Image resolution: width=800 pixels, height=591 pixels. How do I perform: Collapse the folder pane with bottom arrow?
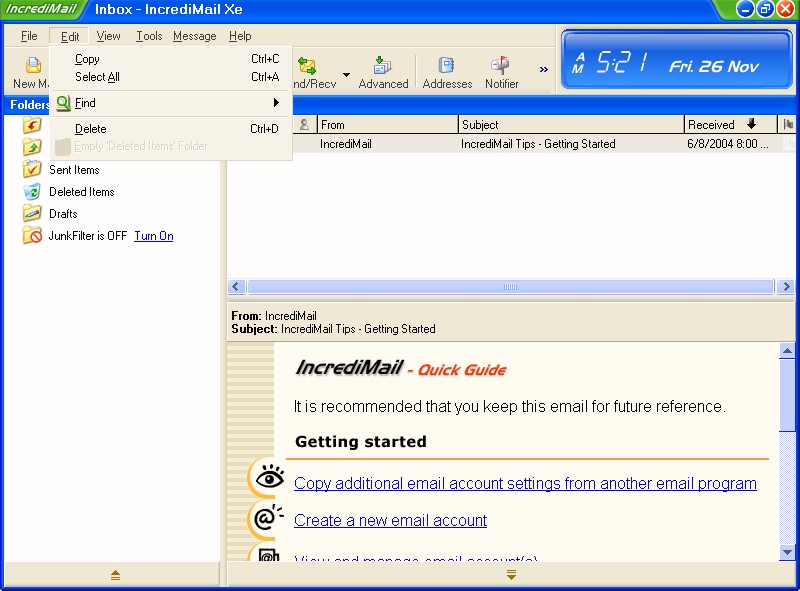114,575
